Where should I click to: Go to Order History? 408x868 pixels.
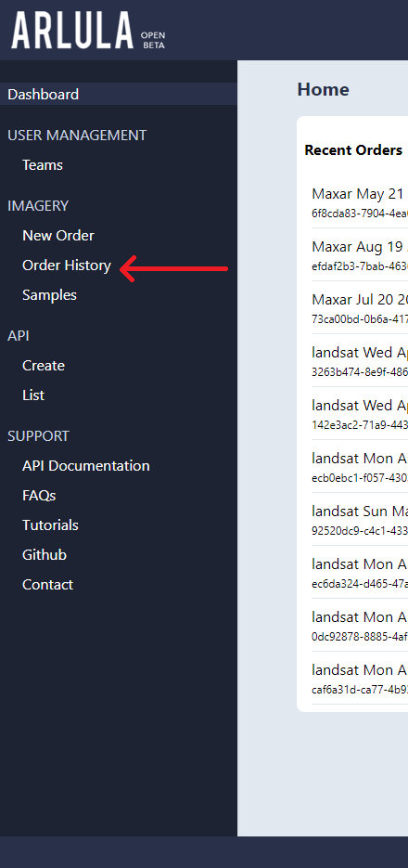point(67,266)
